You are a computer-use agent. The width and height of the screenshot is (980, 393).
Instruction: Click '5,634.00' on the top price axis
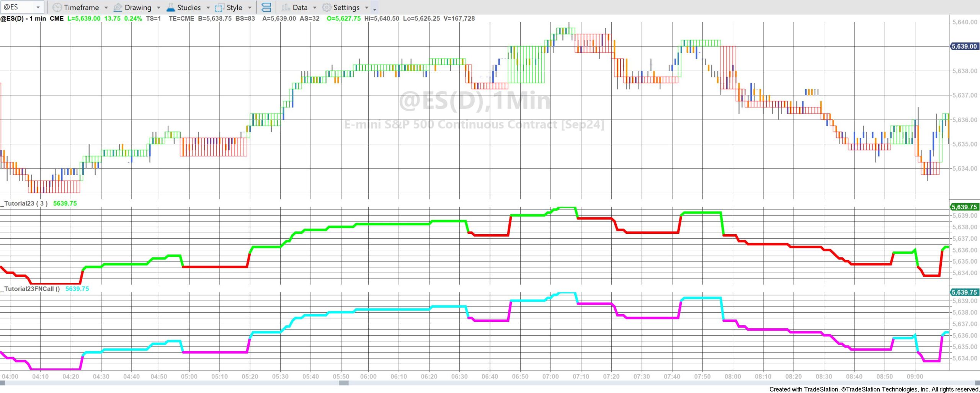(965, 168)
